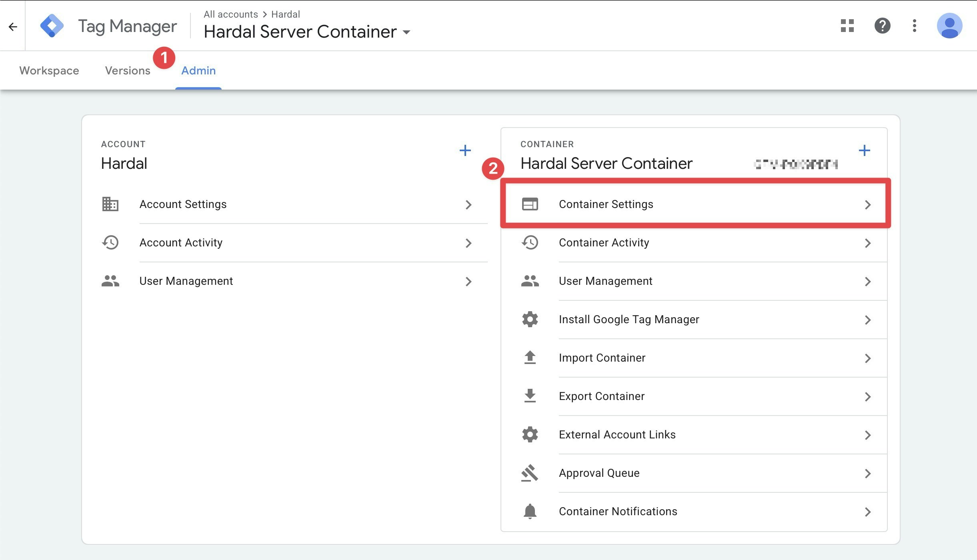
Task: Switch to the Workspace tab
Action: (x=49, y=70)
